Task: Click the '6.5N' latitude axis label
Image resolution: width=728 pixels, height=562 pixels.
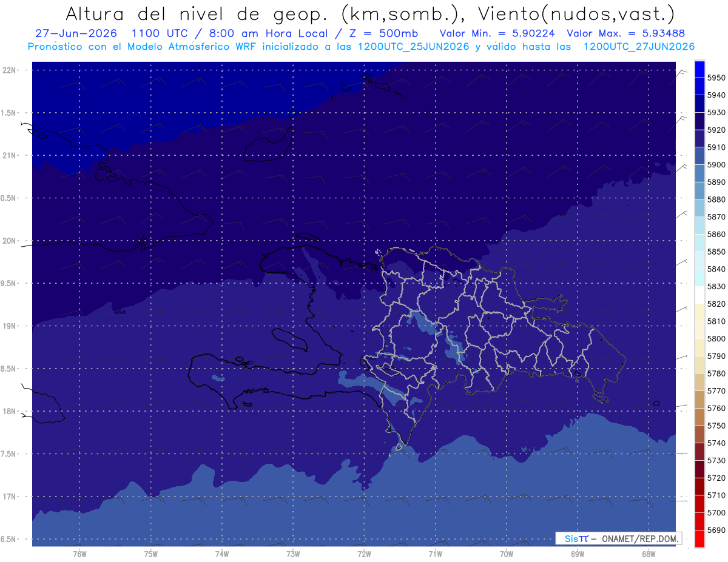Action: (9, 539)
